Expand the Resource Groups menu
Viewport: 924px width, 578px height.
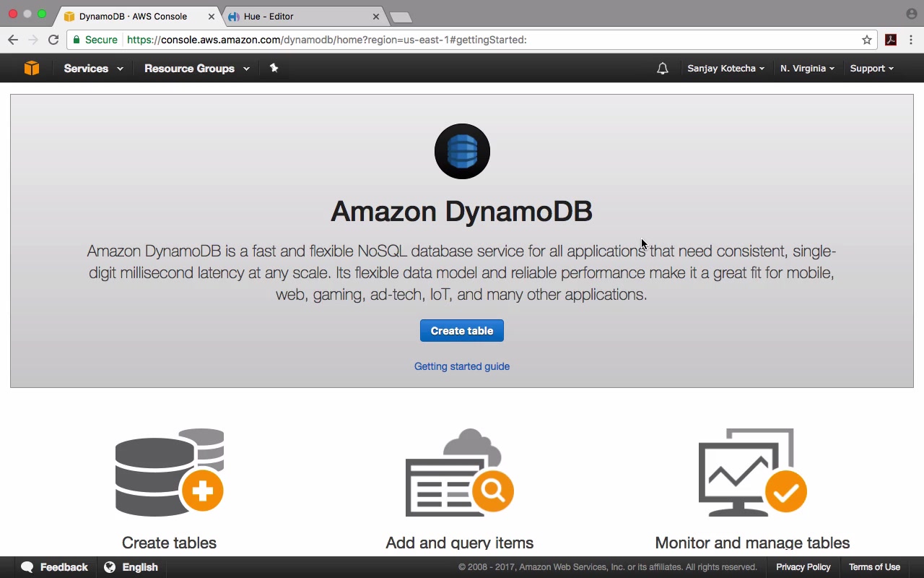click(197, 69)
